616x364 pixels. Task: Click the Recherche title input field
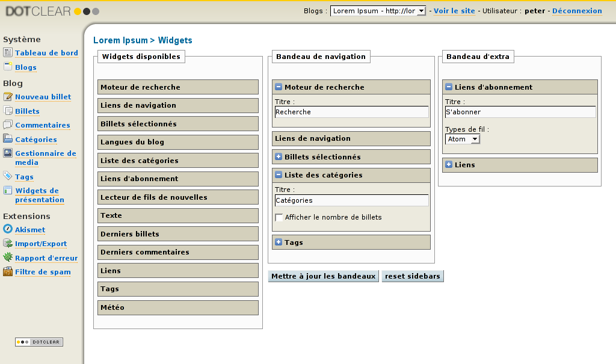pos(351,112)
